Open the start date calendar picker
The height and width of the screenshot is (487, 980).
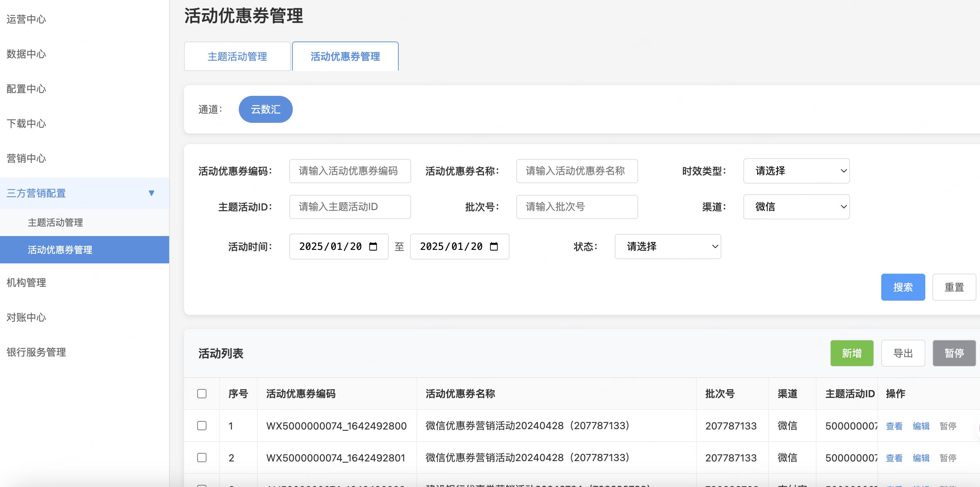coord(373,246)
